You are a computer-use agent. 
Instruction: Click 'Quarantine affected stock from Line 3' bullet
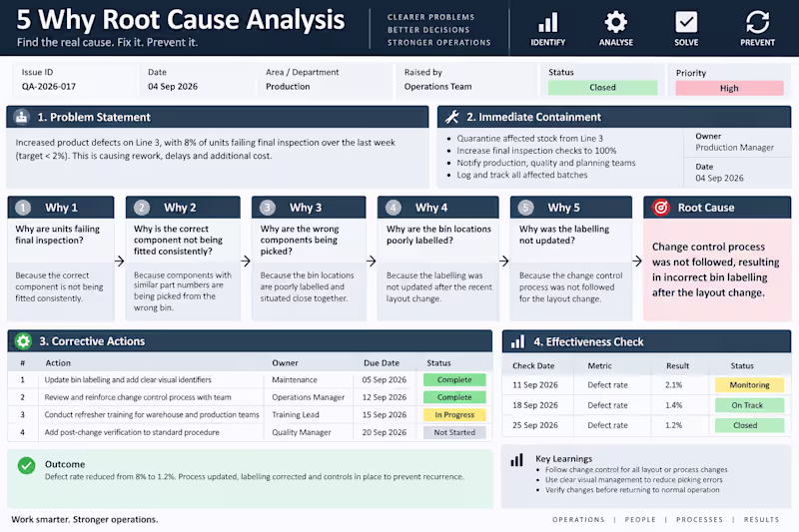pos(529,138)
